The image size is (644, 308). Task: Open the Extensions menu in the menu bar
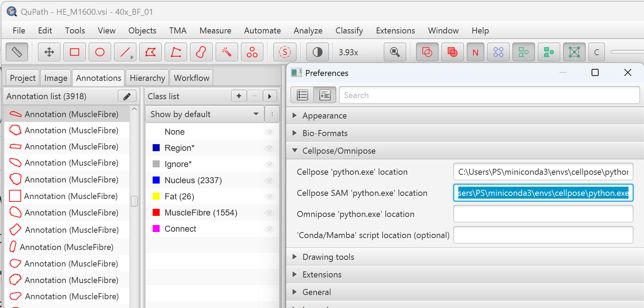click(x=395, y=31)
